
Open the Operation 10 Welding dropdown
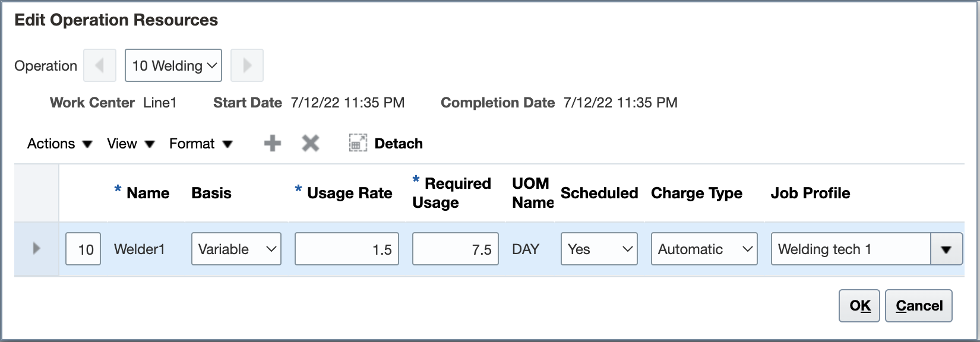pos(173,65)
